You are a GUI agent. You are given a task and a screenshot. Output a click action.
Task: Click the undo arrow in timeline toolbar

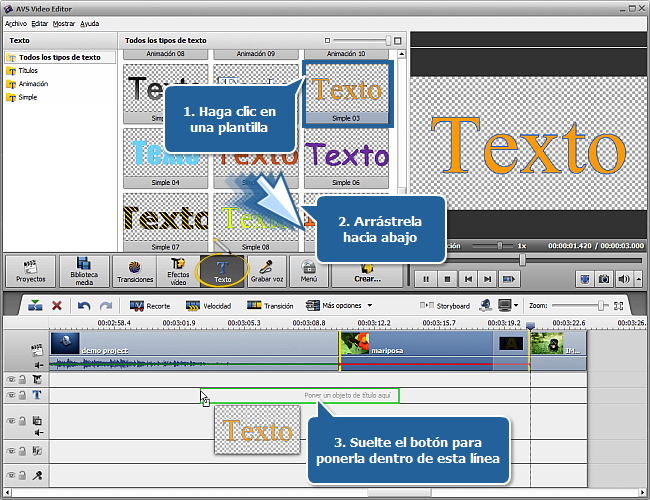(84, 305)
